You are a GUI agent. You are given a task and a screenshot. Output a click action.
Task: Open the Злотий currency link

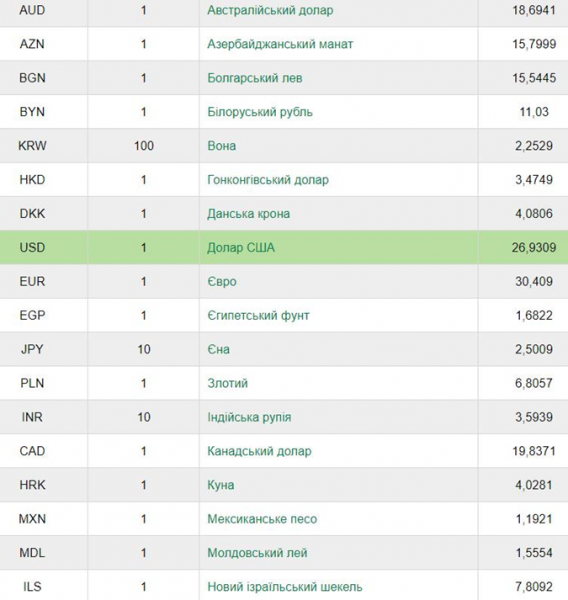227,383
